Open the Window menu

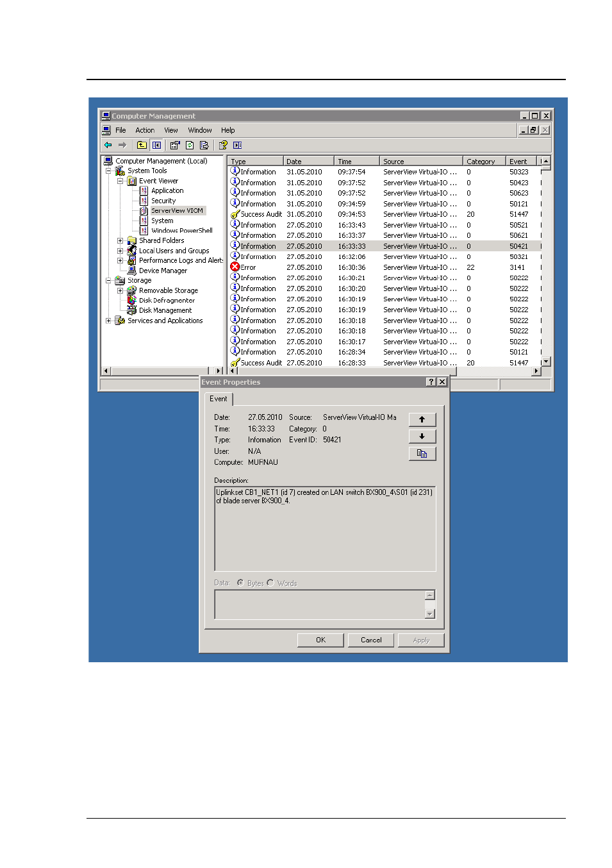coord(200,130)
